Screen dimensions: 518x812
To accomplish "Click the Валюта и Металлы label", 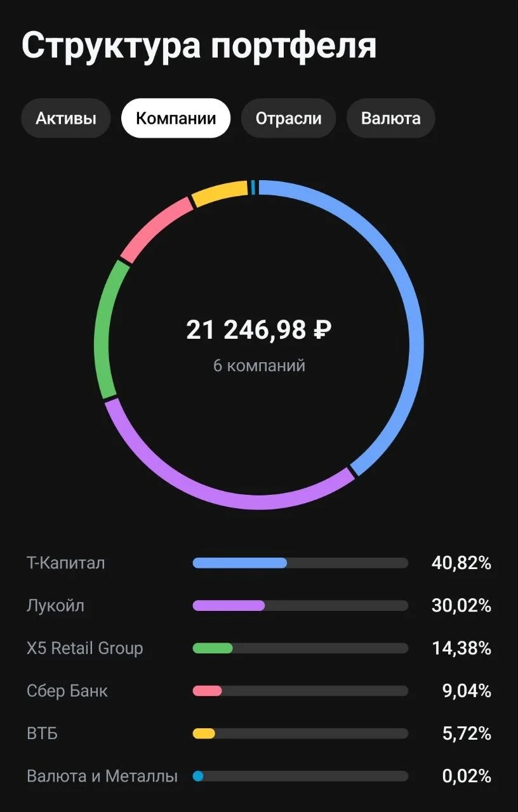I will pos(102,776).
